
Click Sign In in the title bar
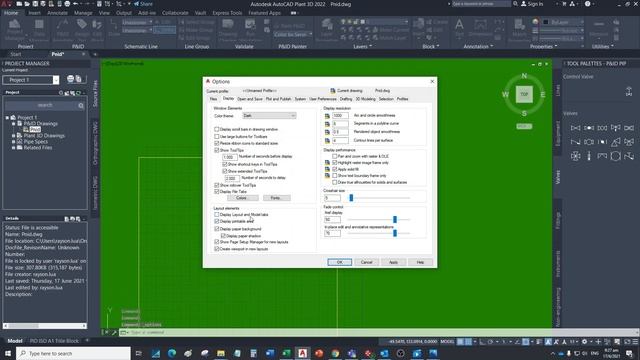click(532, 4)
